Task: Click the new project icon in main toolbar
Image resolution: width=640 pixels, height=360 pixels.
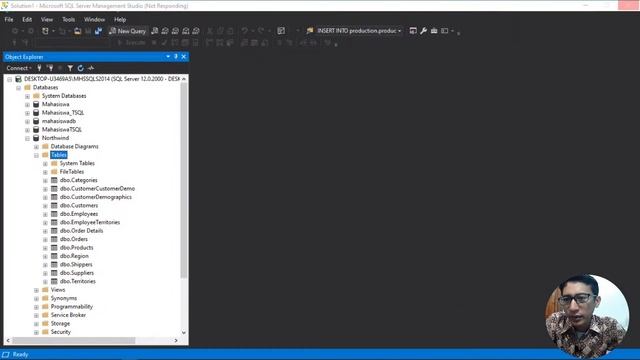Action: pos(46,31)
